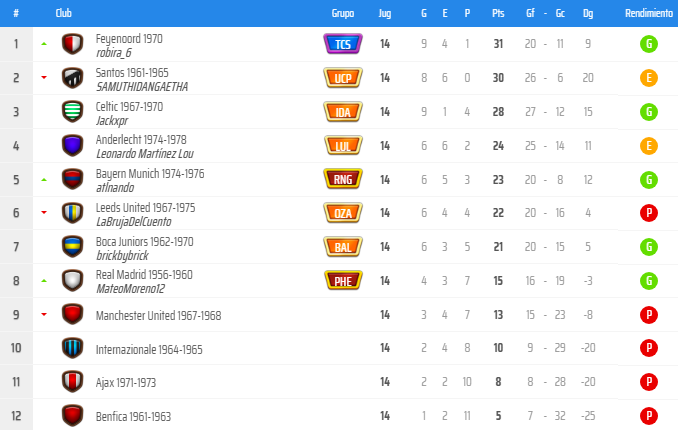Click the Santos 1961-1965 black striped shield
678x430 pixels.
[x=72, y=78]
